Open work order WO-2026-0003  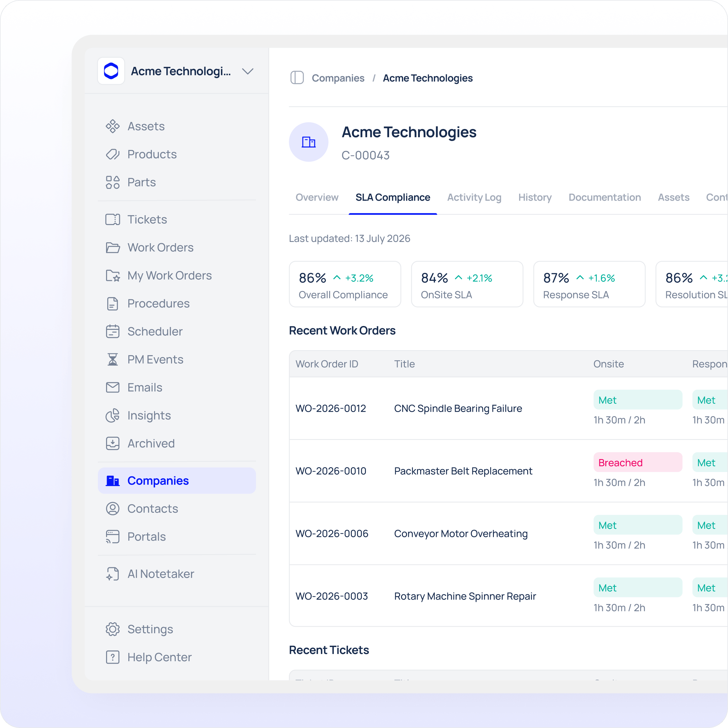point(332,596)
